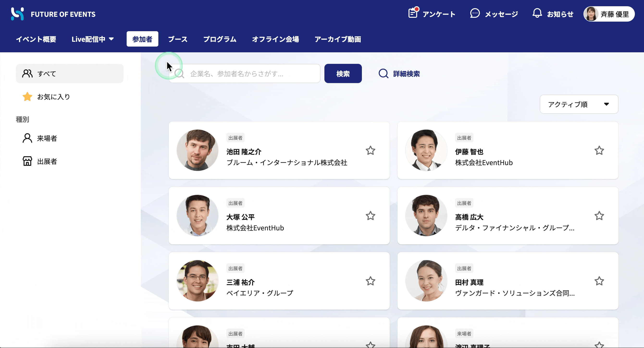Click デルタ・ファイナンシャル・グループ company text
This screenshot has width=644, height=348.
pos(515,228)
